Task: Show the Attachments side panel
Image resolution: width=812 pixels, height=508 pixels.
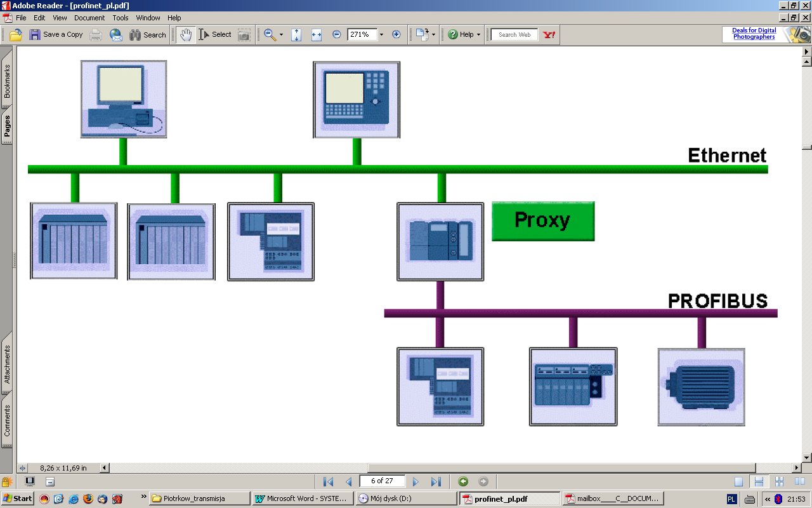Action: [7, 364]
